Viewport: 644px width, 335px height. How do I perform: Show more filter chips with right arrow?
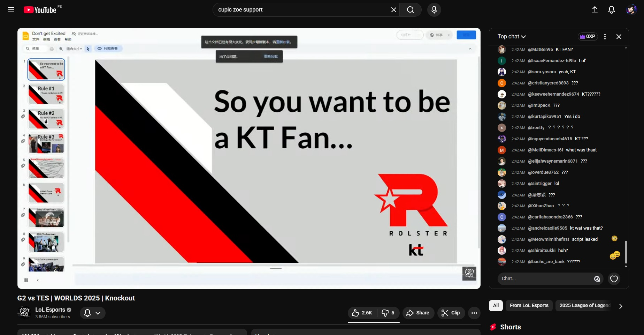pyautogui.click(x=621, y=306)
